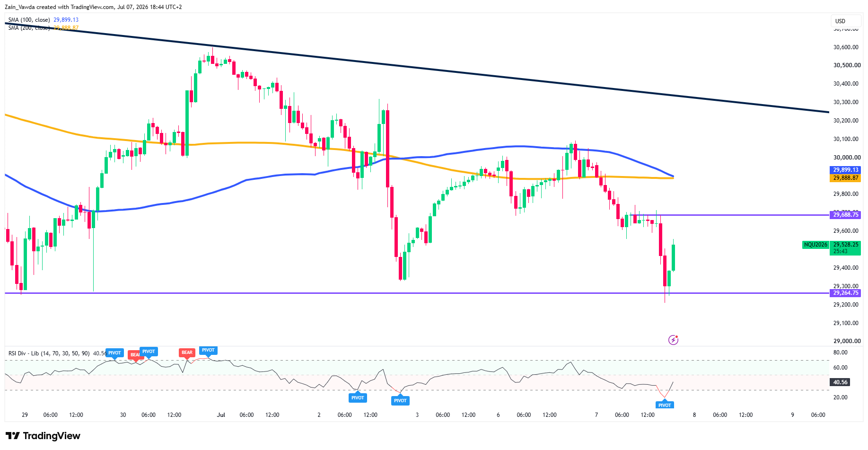This screenshot has height=450, width=868.
Task: Click the 40.56 RSI value label
Action: [x=840, y=382]
